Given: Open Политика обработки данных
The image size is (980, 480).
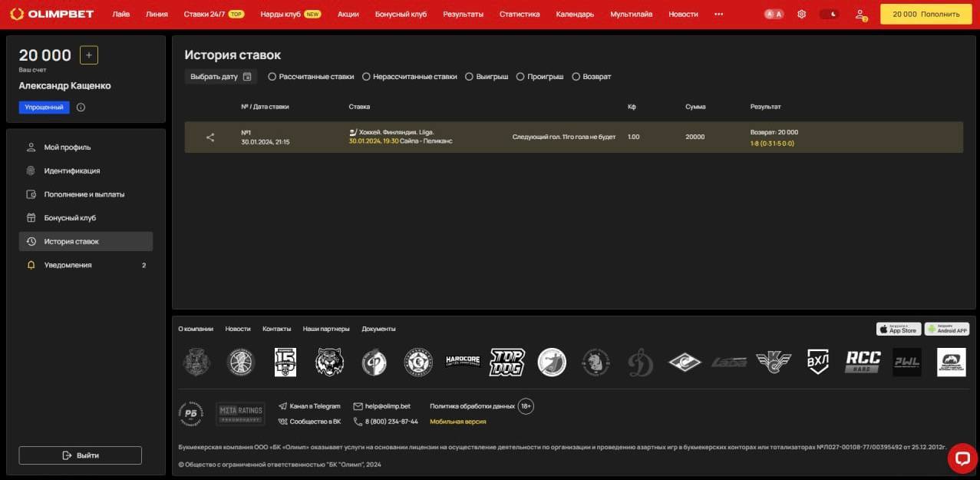Looking at the screenshot, I should [472, 406].
